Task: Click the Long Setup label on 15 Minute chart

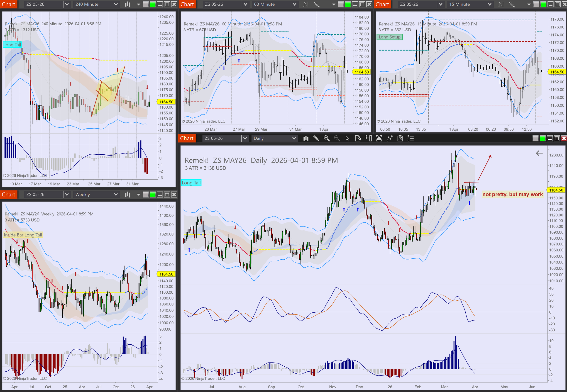Action: (390, 37)
